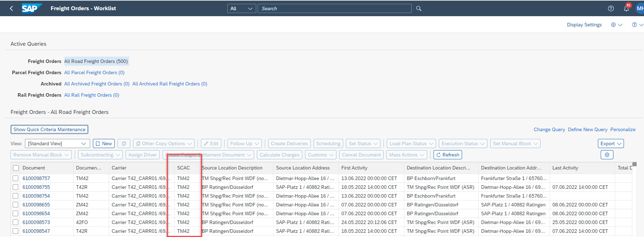The height and width of the screenshot is (237, 644).
Task: Click the SAP logo
Action: pyautogui.click(x=31, y=8)
